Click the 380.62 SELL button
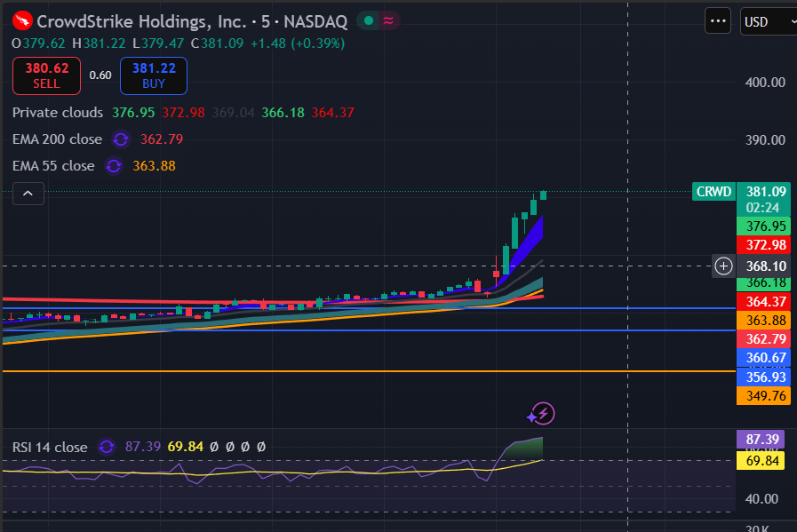797x532 pixels. coord(47,75)
